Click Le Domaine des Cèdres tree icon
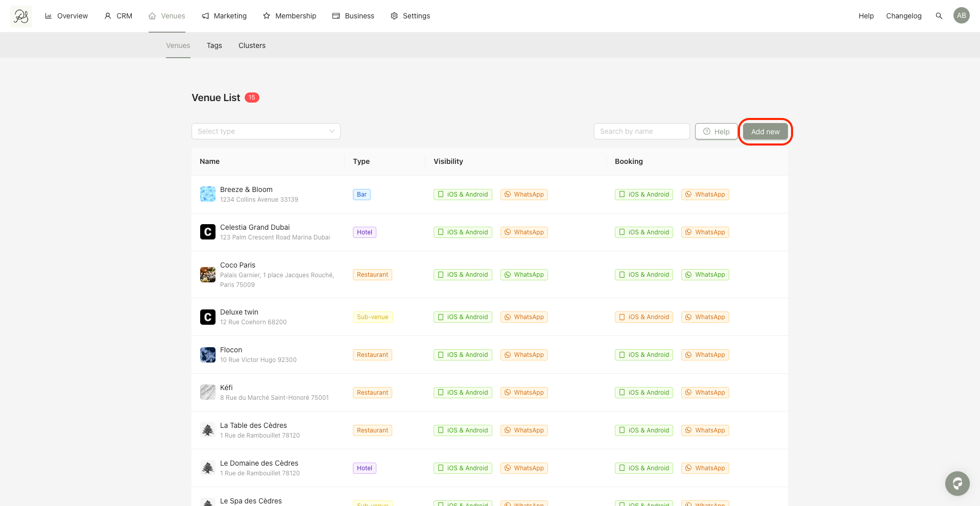 click(x=207, y=468)
